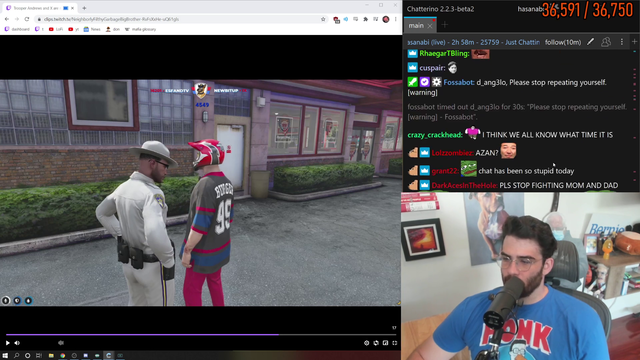Add a new Chatterino tab
The height and width of the screenshot is (360, 640).
click(x=445, y=25)
